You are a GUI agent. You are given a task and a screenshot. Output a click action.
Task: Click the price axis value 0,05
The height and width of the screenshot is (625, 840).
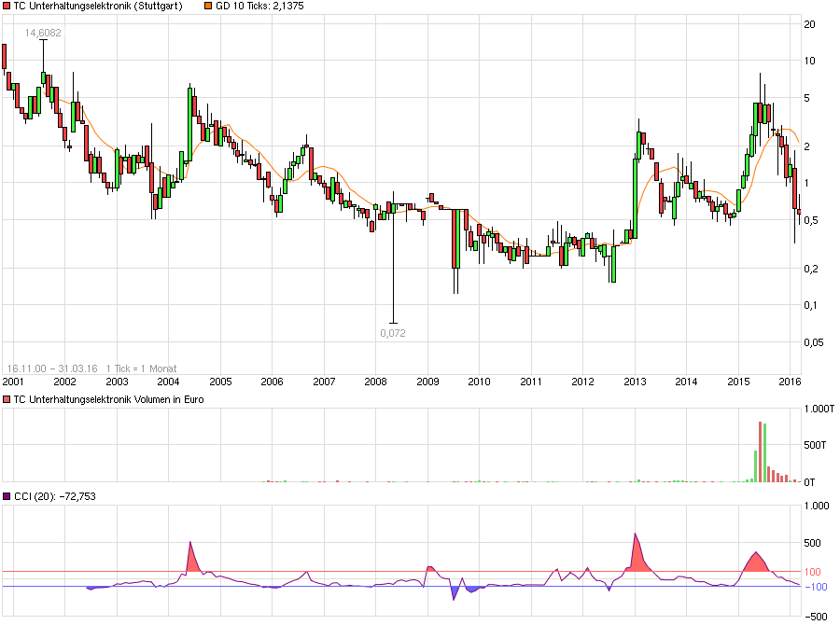point(814,342)
